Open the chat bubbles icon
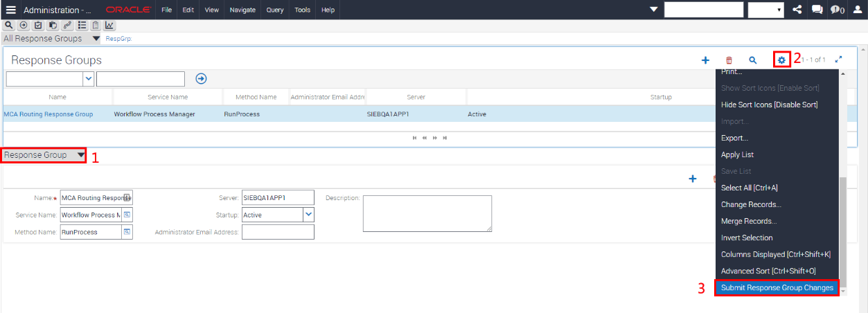 tap(817, 10)
